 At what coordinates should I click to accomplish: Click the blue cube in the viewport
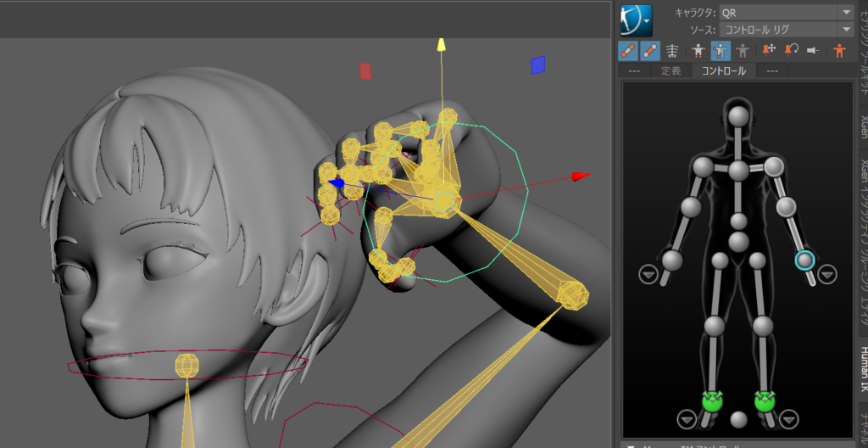537,65
